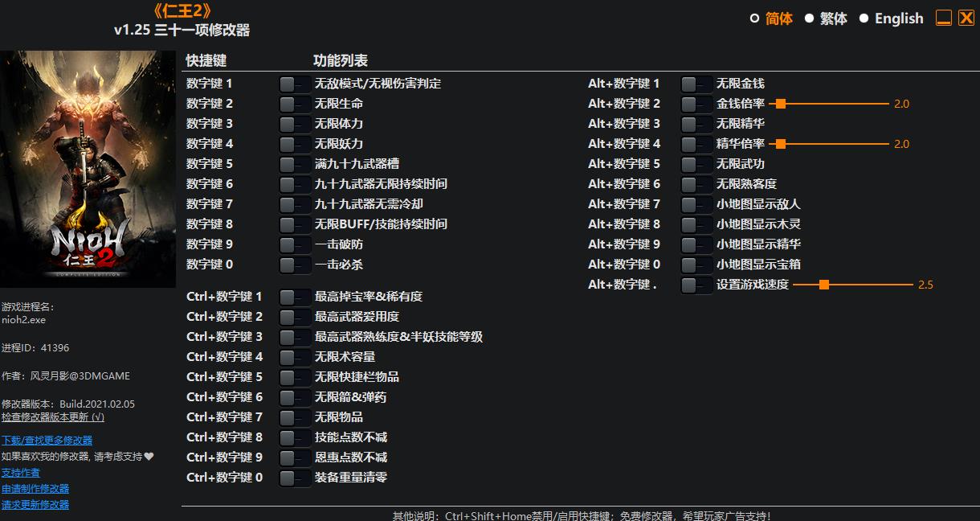980x521 pixels.
Task: Click the 设置游戏速度 slider handle
Action: [x=823, y=285]
